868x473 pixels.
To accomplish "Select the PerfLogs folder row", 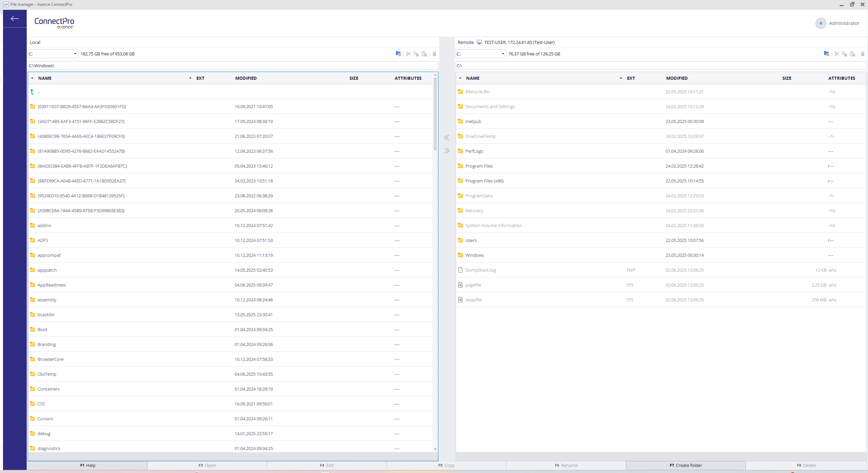I will (x=661, y=151).
